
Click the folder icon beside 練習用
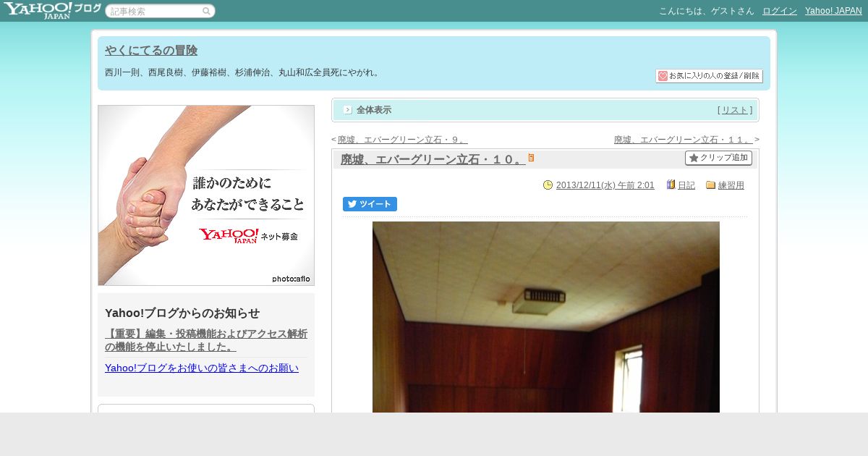click(x=711, y=185)
